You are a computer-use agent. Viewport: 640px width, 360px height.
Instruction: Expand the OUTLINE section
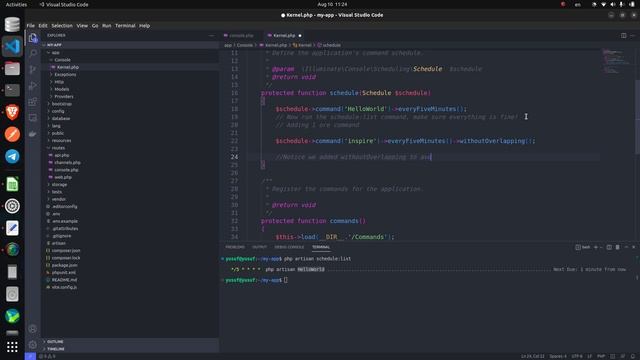[x=55, y=342]
